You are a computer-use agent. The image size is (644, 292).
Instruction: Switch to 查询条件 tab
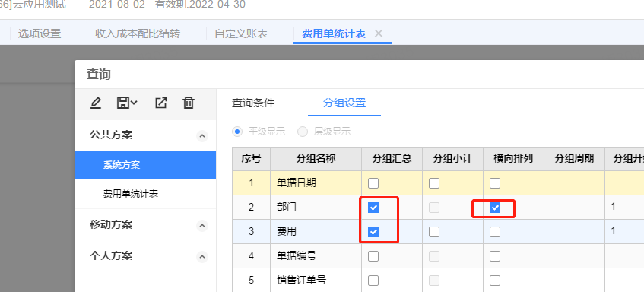pos(253,103)
